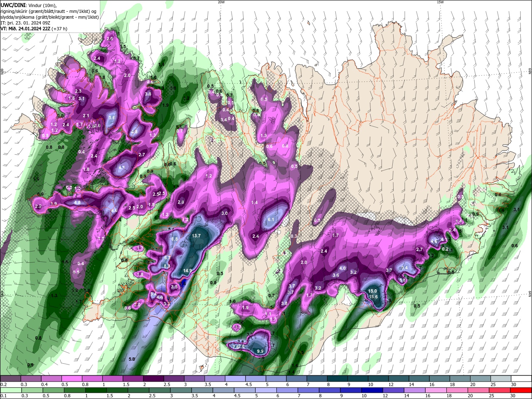Click the red 30 swatch in the rain legend

coord(522,390)
